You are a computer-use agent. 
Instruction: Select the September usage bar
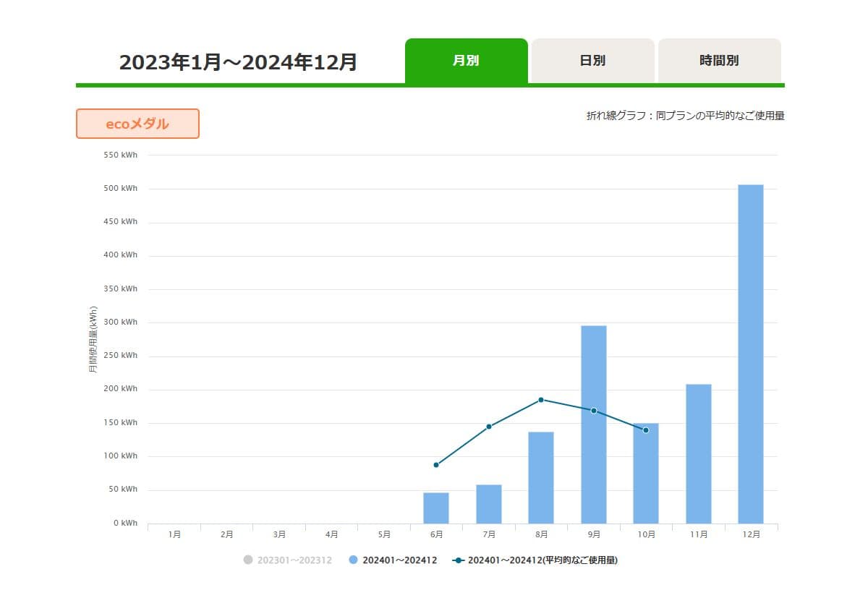point(593,424)
